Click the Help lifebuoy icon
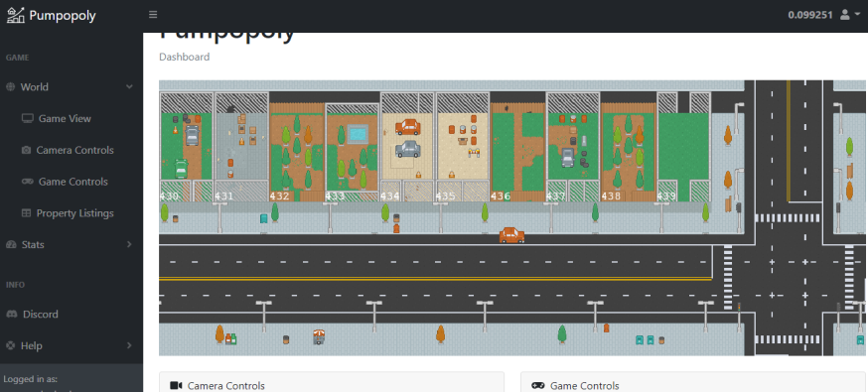This screenshot has width=868, height=392. tap(11, 345)
